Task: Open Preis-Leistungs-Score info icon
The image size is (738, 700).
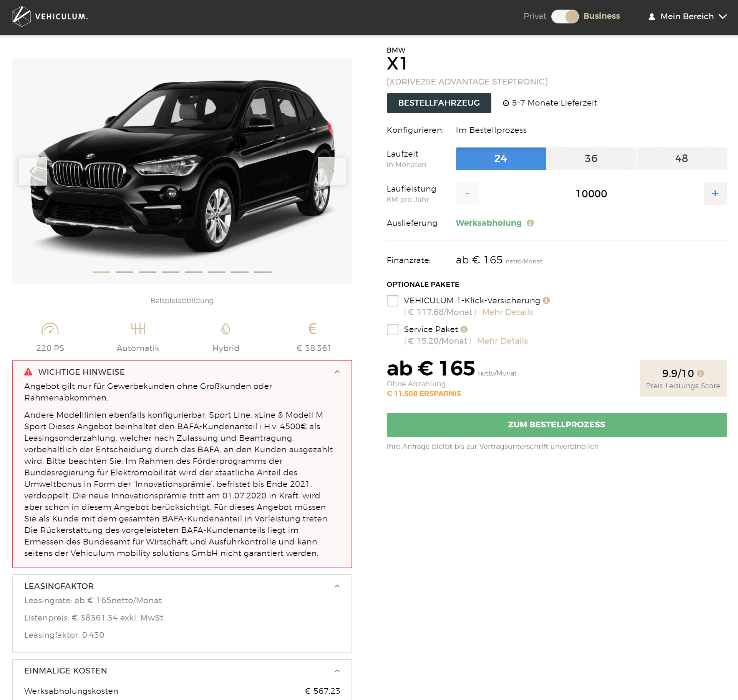Action: 700,373
